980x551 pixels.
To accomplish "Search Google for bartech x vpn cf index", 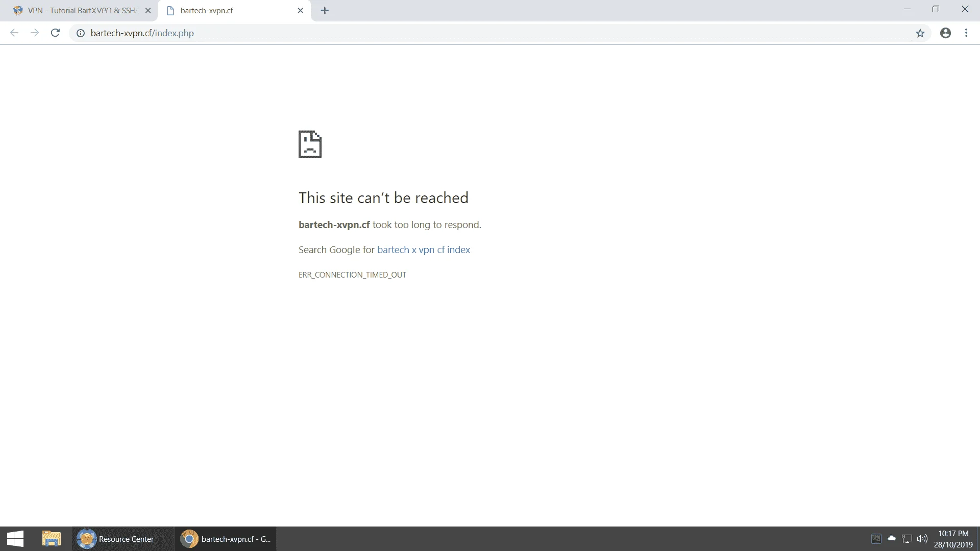I will coord(423,250).
